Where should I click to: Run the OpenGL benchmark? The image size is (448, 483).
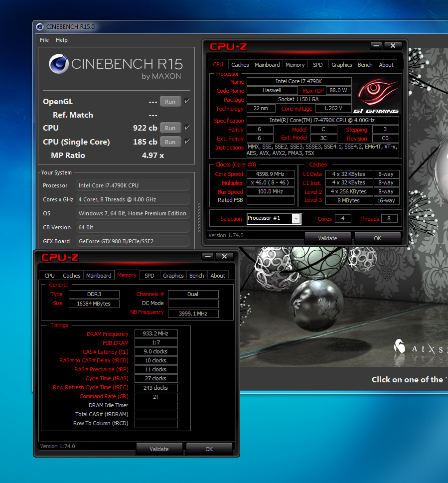[170, 101]
